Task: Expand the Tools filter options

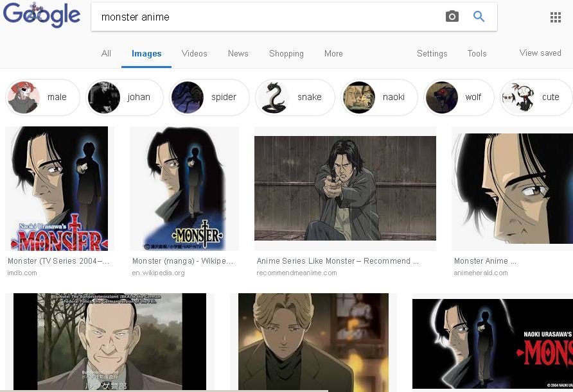Action: (477, 54)
